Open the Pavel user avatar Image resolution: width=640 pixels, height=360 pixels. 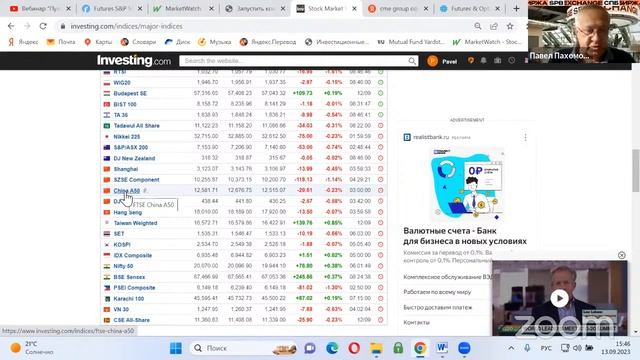pos(433,61)
